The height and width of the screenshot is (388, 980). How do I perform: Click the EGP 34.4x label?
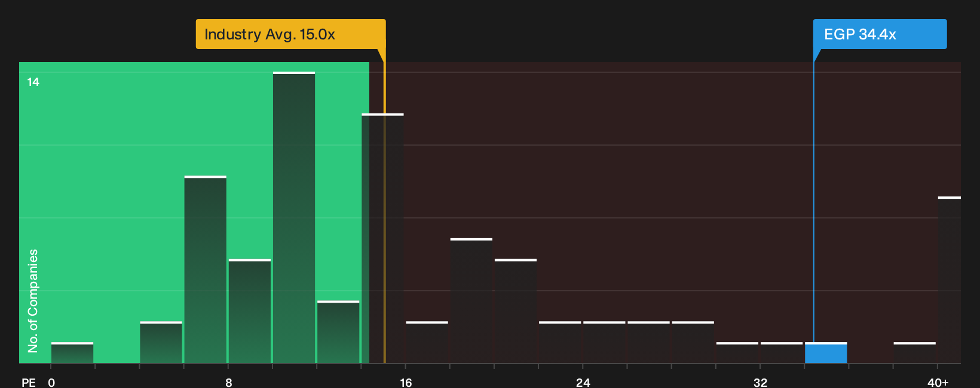(880, 34)
